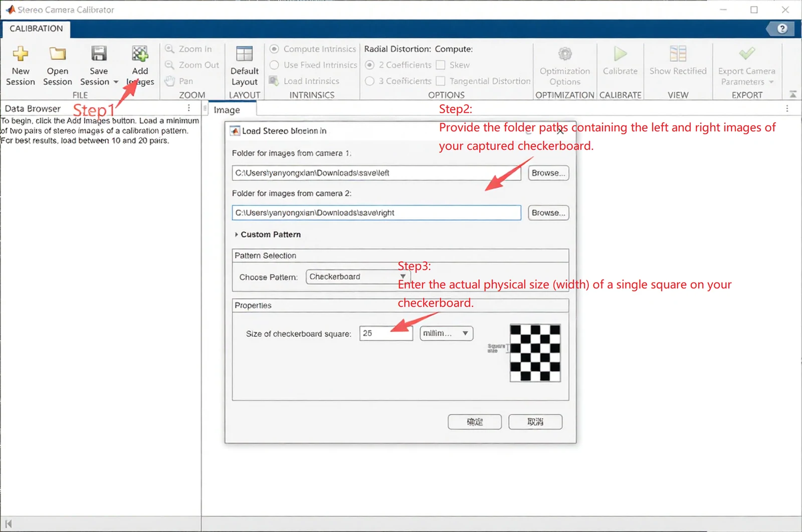This screenshot has height=532, width=802.
Task: Open the Choose Pattern Checkerboard dropdown
Action: 358,277
